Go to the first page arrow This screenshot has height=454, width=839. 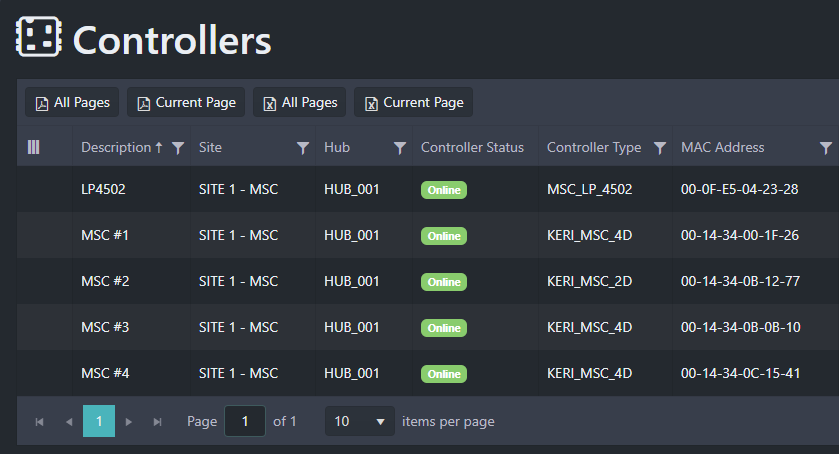tap(40, 422)
